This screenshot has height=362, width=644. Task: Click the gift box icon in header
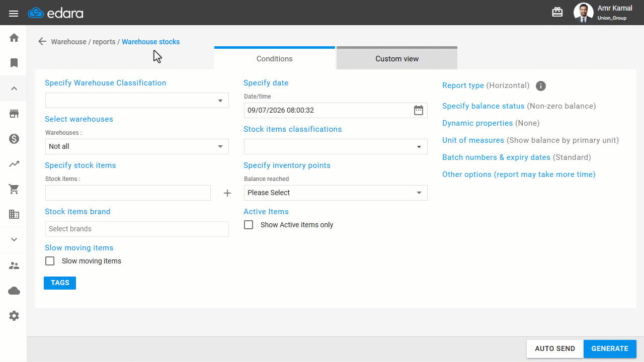pos(557,12)
